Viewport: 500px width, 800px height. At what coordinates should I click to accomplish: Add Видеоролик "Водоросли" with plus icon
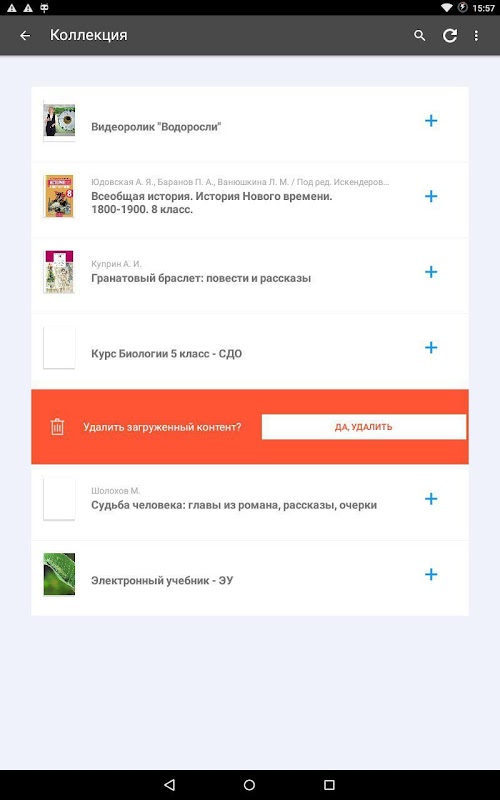[x=431, y=121]
